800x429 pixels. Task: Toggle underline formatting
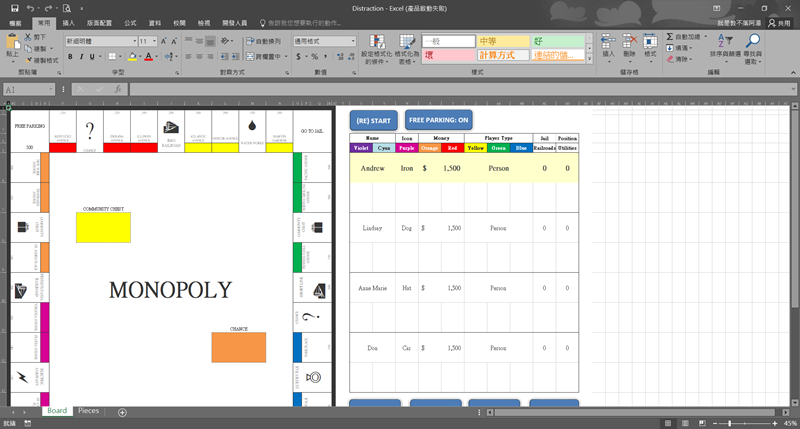[x=93, y=57]
